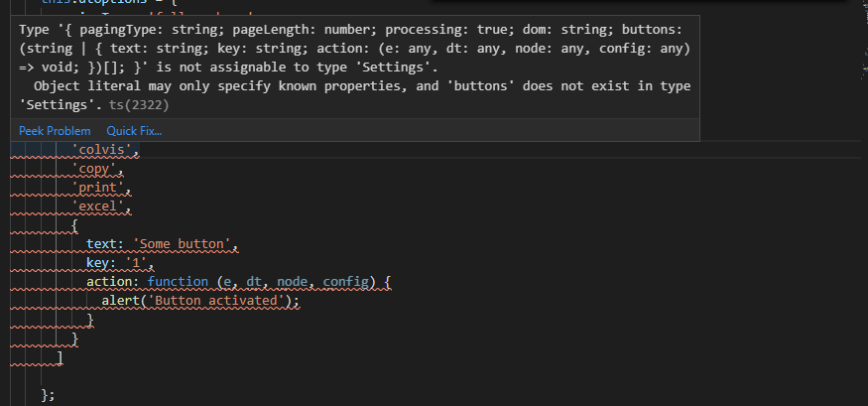
Task: Click the closing brace with semicolon
Action: tap(48, 394)
